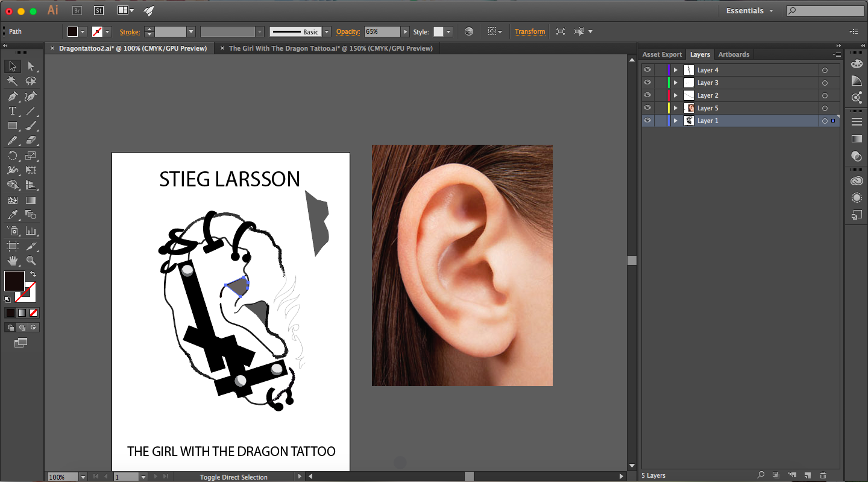Screen dimensions: 868x482
Task: Switch to The Girl With The Dragon Tattoo.ai tab
Action: 331,48
